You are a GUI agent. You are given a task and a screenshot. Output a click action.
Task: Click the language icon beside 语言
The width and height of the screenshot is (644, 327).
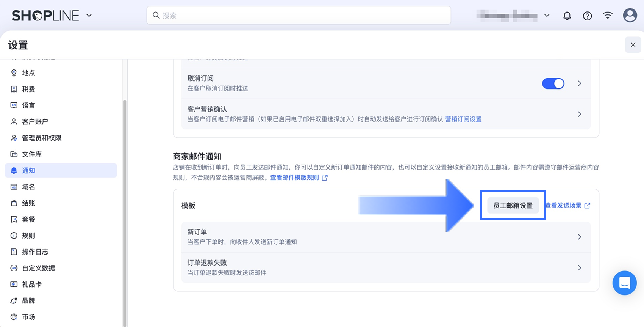pos(14,105)
